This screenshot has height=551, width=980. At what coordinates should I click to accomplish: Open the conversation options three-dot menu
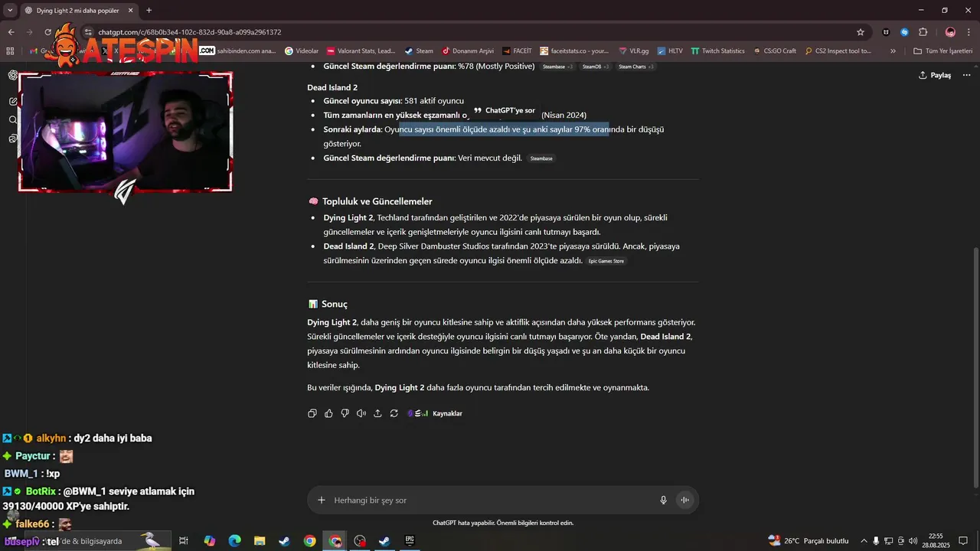click(967, 75)
